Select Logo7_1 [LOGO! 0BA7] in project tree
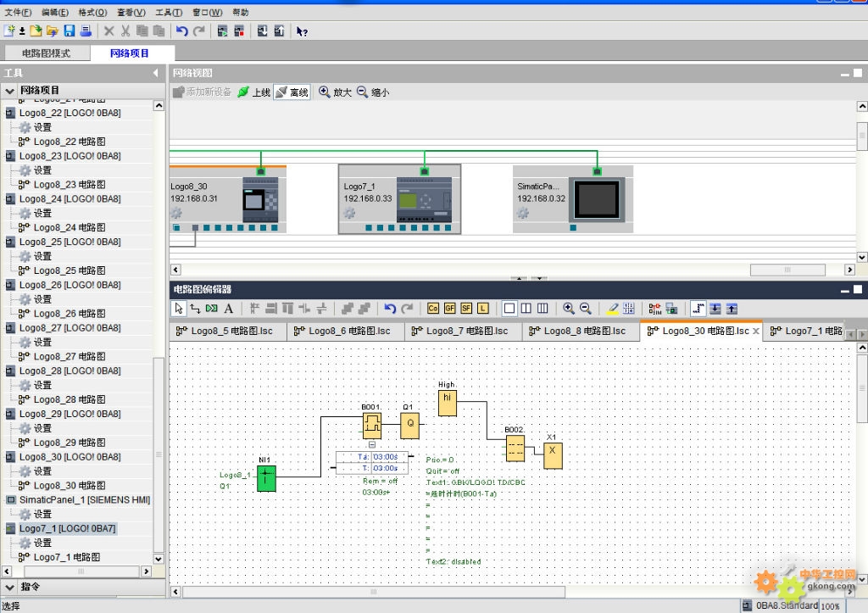Image resolution: width=868 pixels, height=613 pixels. pyautogui.click(x=68, y=528)
